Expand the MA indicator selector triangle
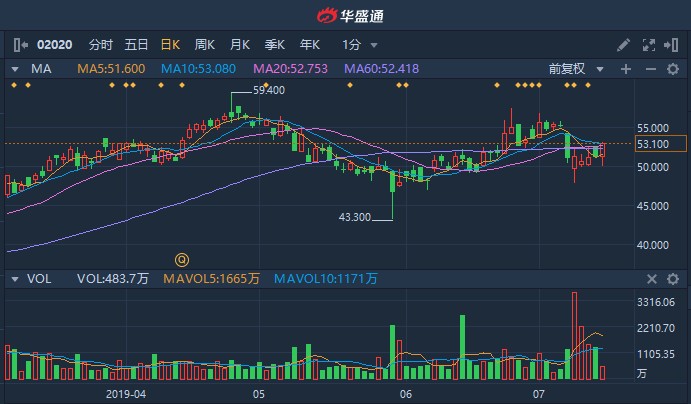Screen dimensions: 691x404 (15, 69)
